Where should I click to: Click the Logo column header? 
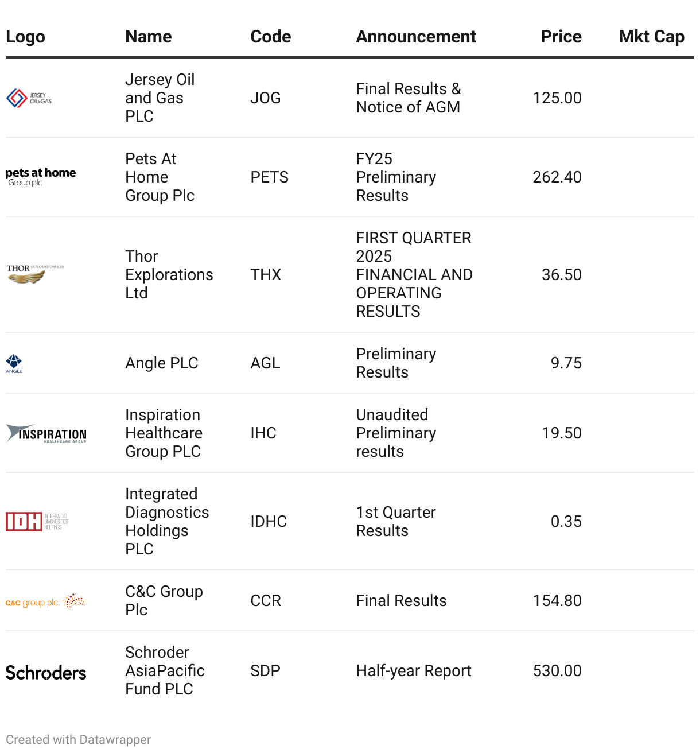click(x=26, y=37)
